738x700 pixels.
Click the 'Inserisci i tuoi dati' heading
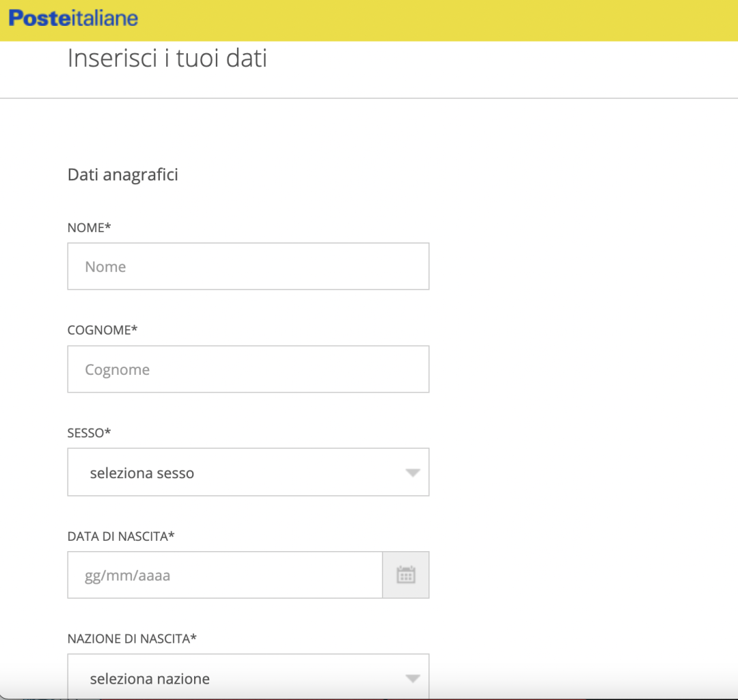(167, 58)
